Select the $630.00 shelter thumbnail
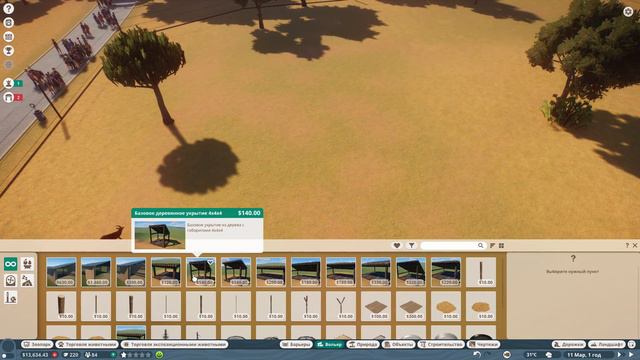 (61, 272)
